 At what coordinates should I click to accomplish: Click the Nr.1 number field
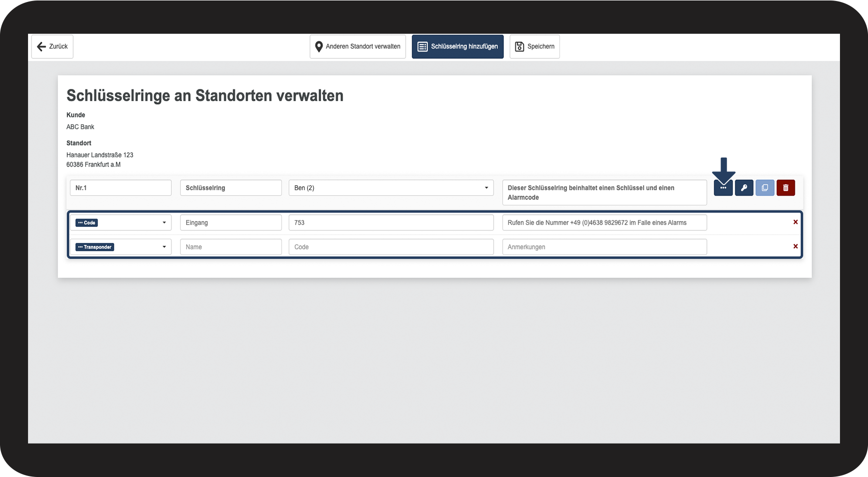pos(120,188)
